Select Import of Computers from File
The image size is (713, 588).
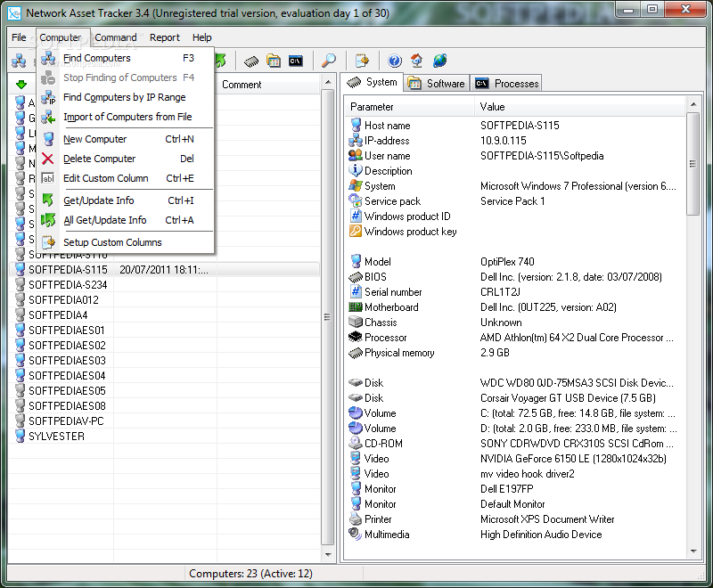[x=126, y=117]
